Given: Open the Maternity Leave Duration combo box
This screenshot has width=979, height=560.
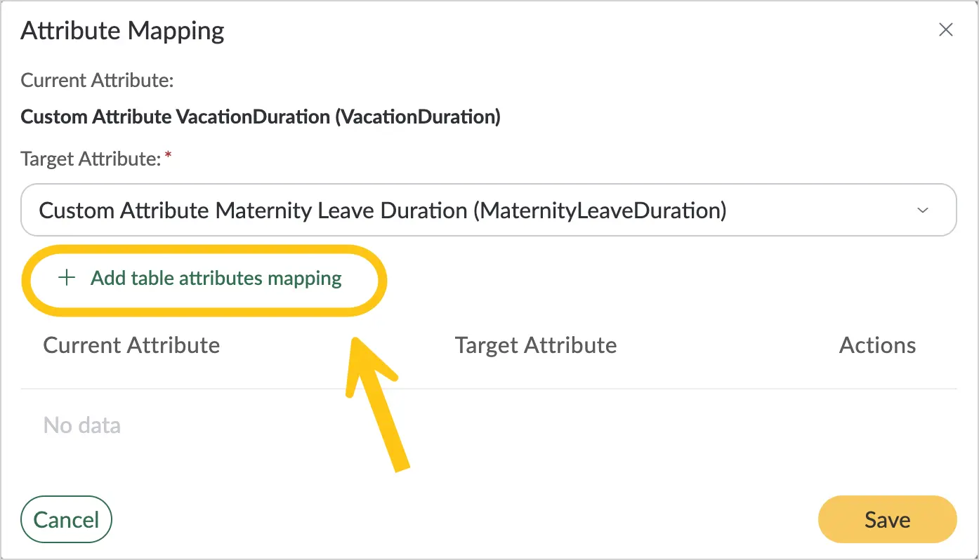Looking at the screenshot, I should click(x=489, y=210).
